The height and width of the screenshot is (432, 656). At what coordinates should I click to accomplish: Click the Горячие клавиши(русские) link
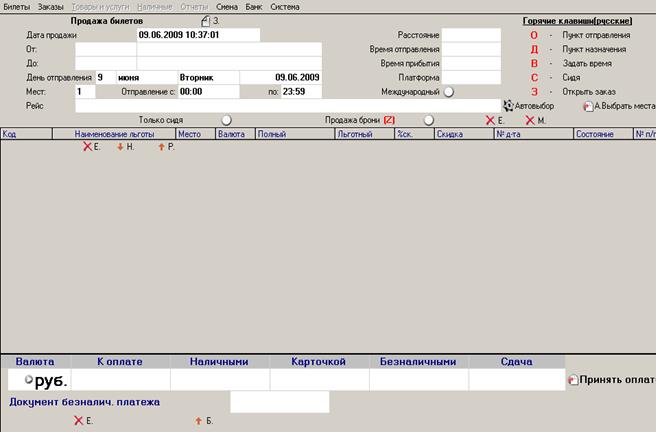pos(577,21)
